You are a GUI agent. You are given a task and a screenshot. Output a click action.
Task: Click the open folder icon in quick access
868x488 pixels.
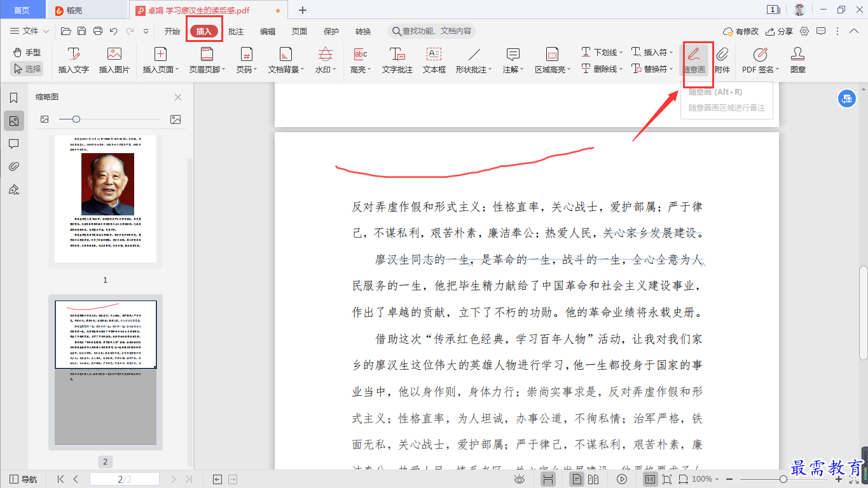coord(65,31)
